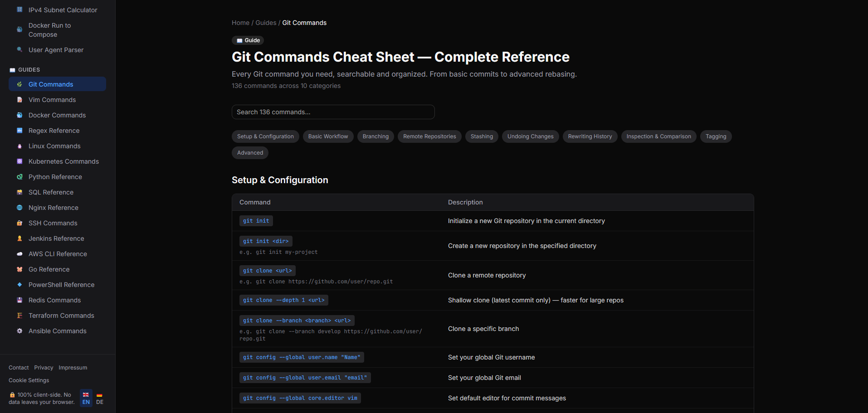Select SQL Reference in the sidebar
This screenshot has width=868, height=413.
click(x=51, y=192)
